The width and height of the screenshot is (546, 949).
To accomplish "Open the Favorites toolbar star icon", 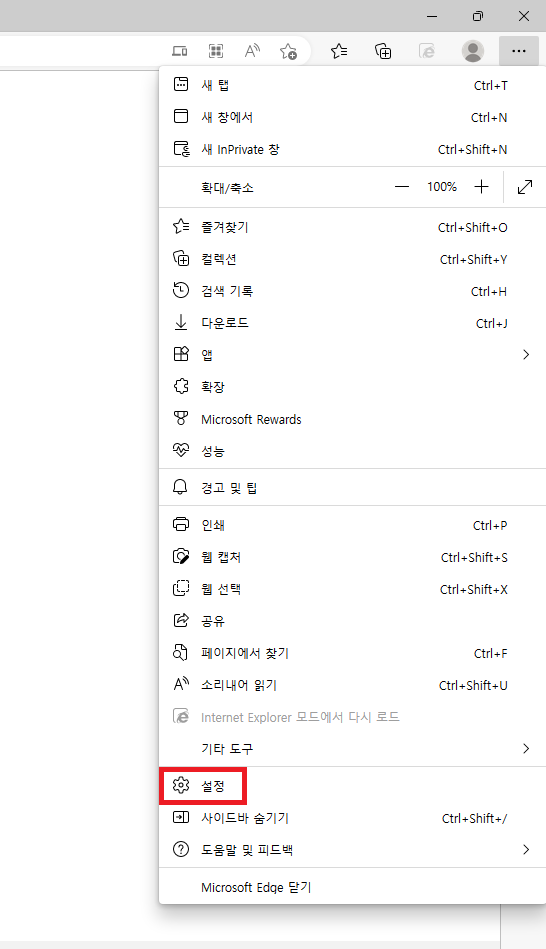I will 339,51.
